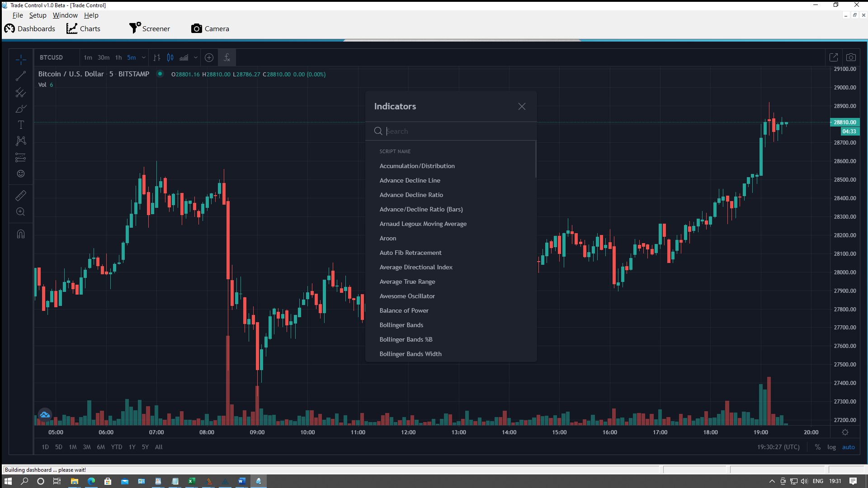The image size is (868, 488).
Task: Open the File menu
Action: (x=18, y=15)
